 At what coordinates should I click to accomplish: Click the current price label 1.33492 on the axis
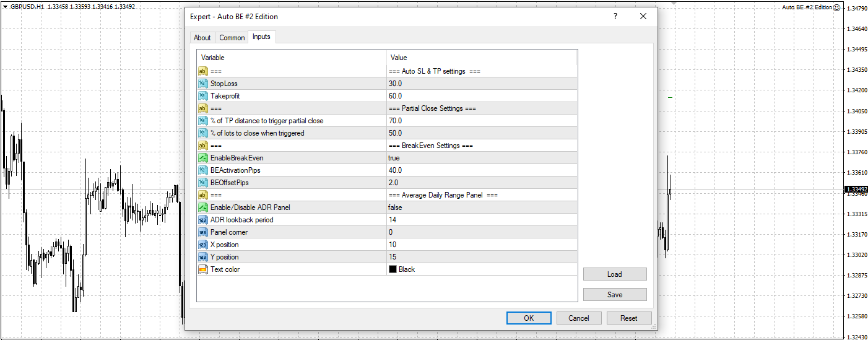(x=856, y=190)
